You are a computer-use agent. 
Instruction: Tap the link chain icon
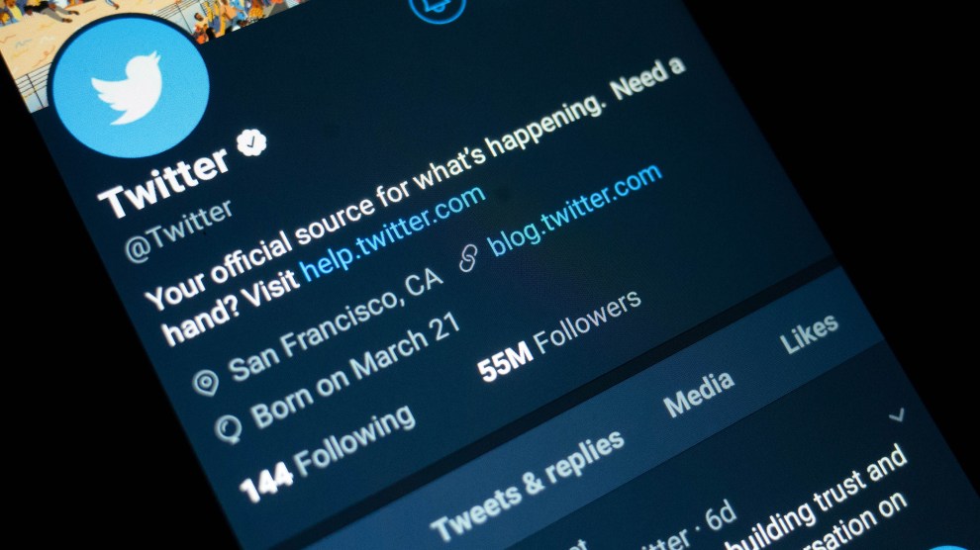[x=468, y=258]
